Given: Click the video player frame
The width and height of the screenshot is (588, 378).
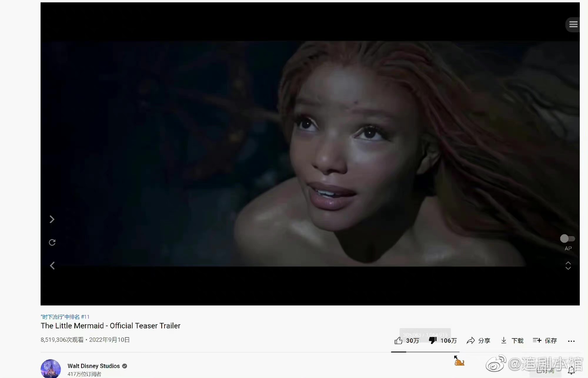Looking at the screenshot, I should (x=310, y=154).
